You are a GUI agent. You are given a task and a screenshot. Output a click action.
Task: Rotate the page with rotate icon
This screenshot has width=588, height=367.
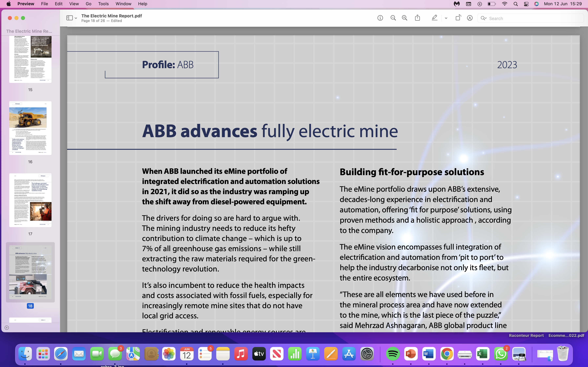pyautogui.click(x=458, y=18)
